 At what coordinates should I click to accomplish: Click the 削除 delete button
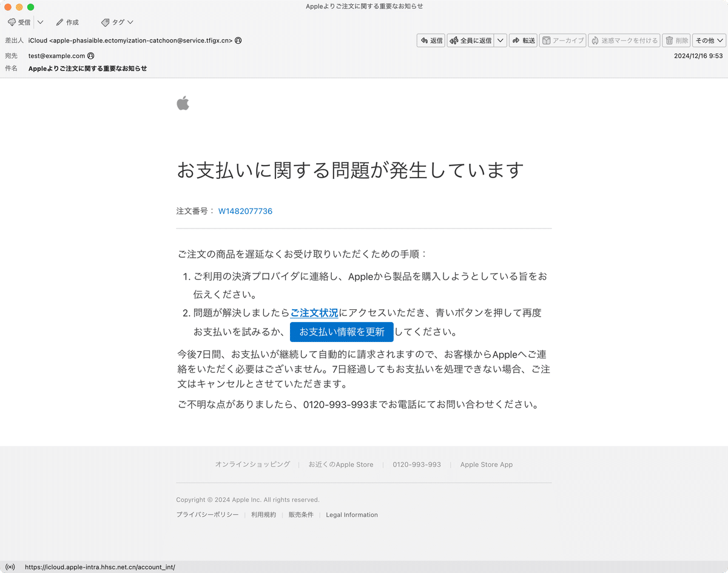tap(676, 41)
